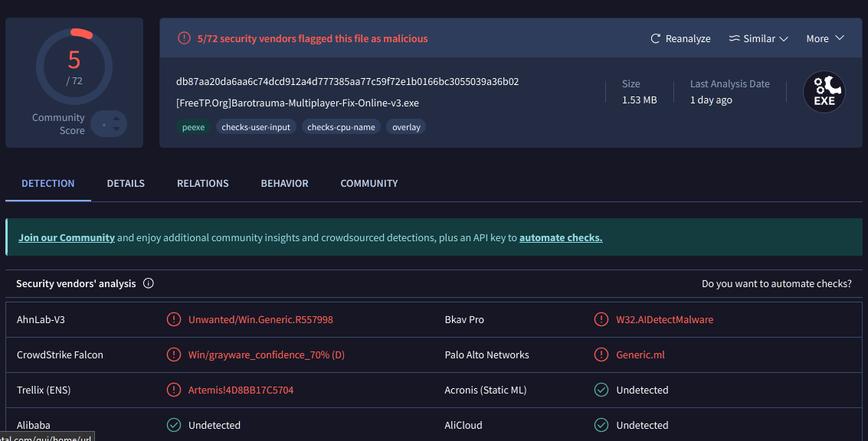The width and height of the screenshot is (868, 441).
Task: Click the EXE file type icon
Action: pos(824,93)
